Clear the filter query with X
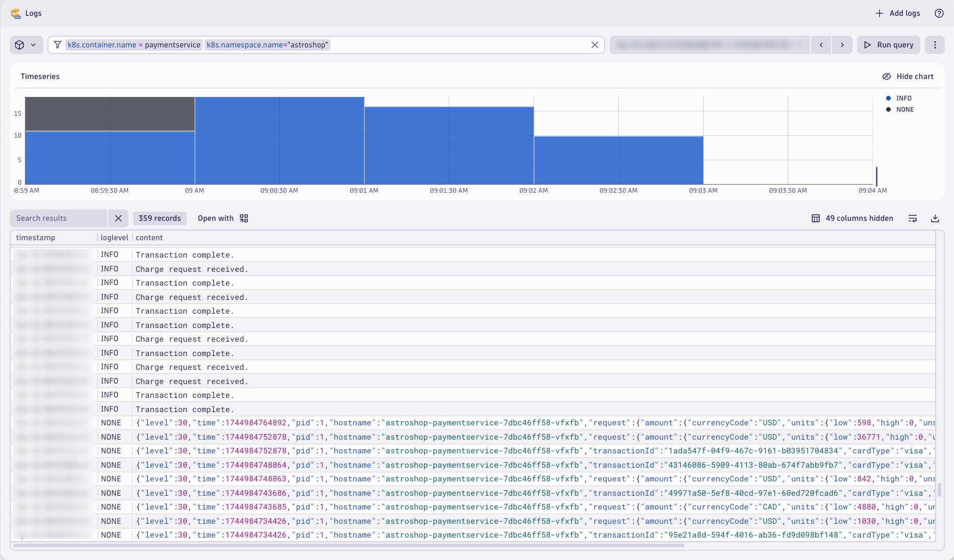 [595, 45]
